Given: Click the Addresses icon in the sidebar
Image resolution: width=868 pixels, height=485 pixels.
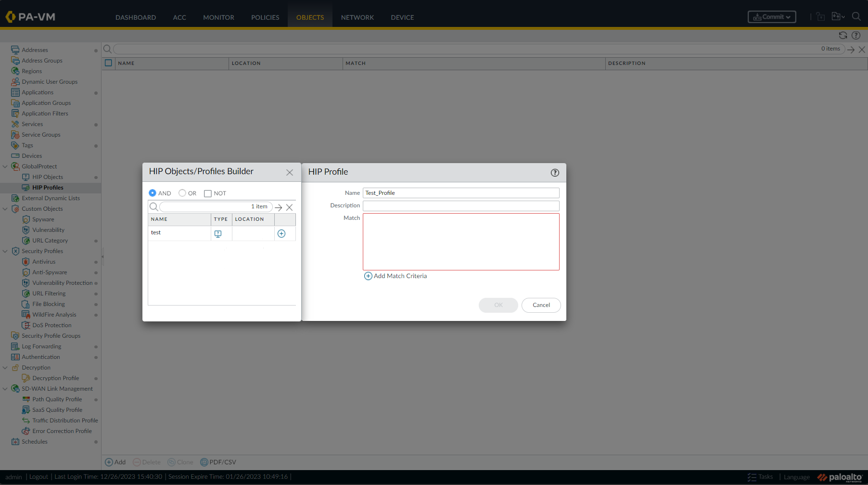Looking at the screenshot, I should (x=15, y=50).
